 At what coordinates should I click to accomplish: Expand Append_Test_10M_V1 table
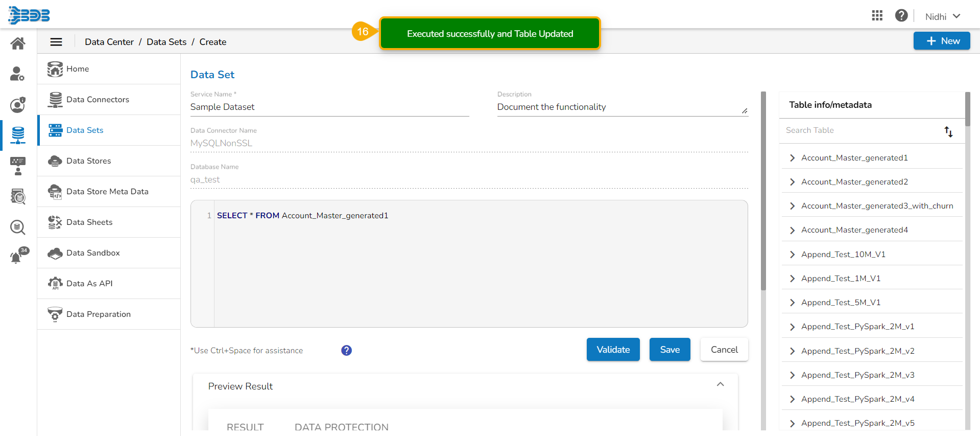[793, 255]
